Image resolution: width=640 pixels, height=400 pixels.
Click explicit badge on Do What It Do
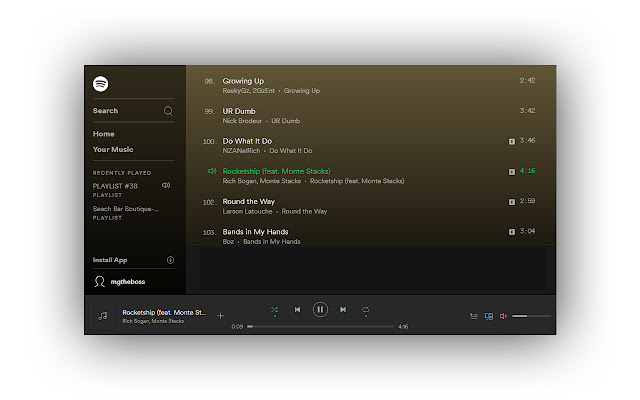point(511,141)
